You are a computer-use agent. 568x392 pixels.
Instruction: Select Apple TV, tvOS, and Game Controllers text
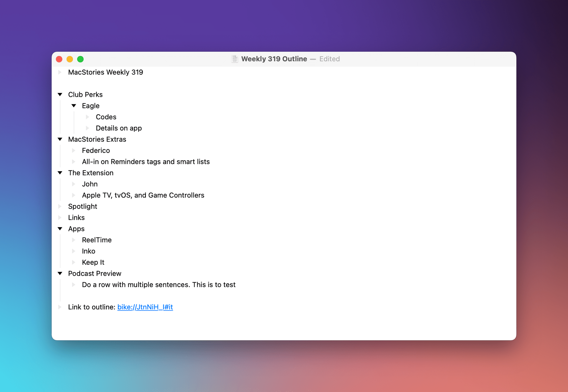143,195
